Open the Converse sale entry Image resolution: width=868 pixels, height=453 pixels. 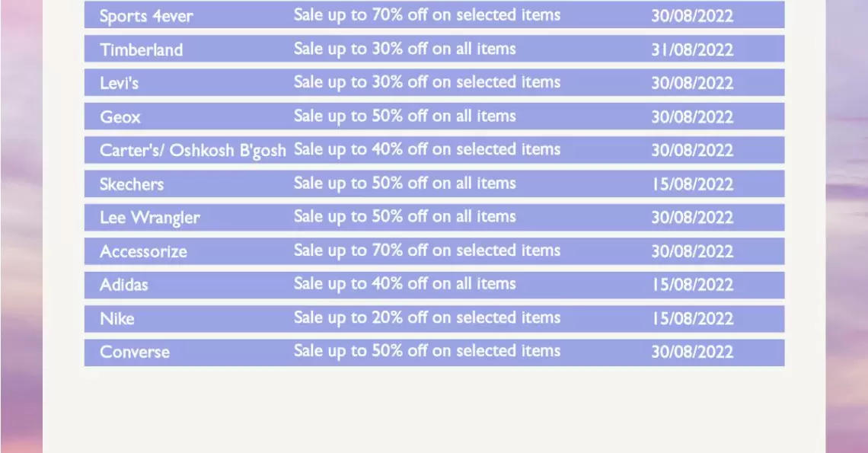[x=434, y=353]
